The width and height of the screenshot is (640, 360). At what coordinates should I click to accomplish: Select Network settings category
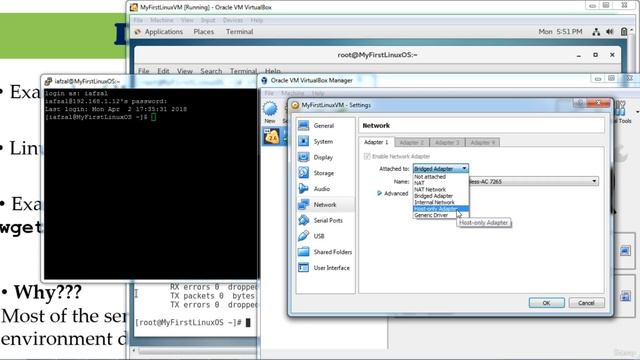325,204
